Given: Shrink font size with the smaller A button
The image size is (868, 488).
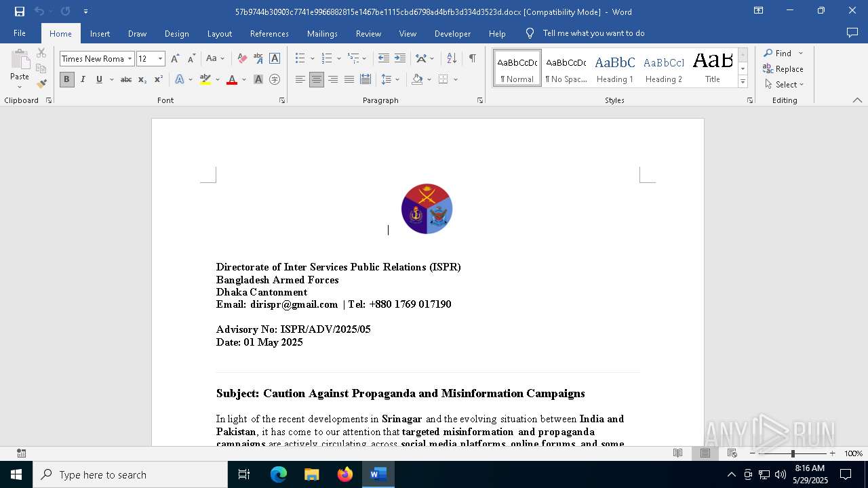Looking at the screenshot, I should 191,59.
